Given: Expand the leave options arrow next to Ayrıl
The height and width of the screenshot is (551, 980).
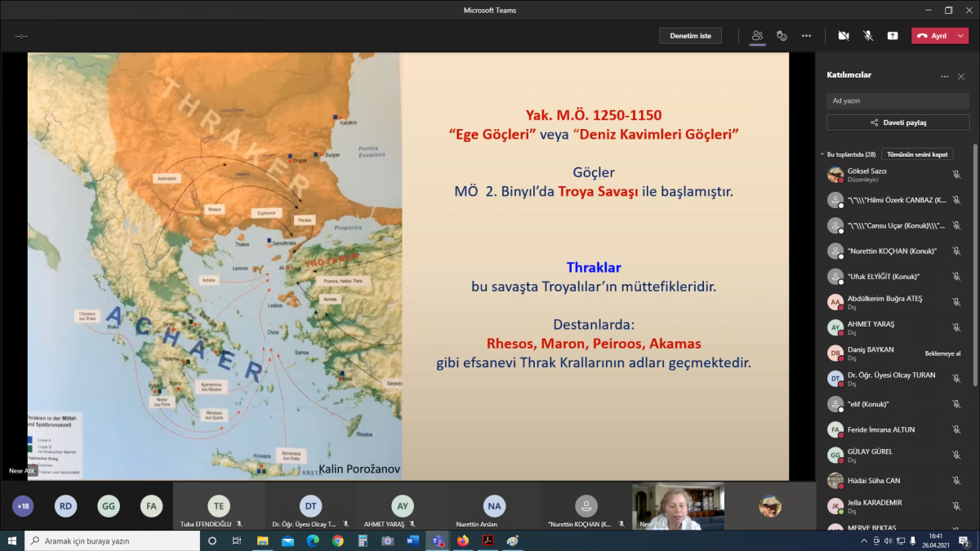Looking at the screenshot, I should [x=960, y=36].
